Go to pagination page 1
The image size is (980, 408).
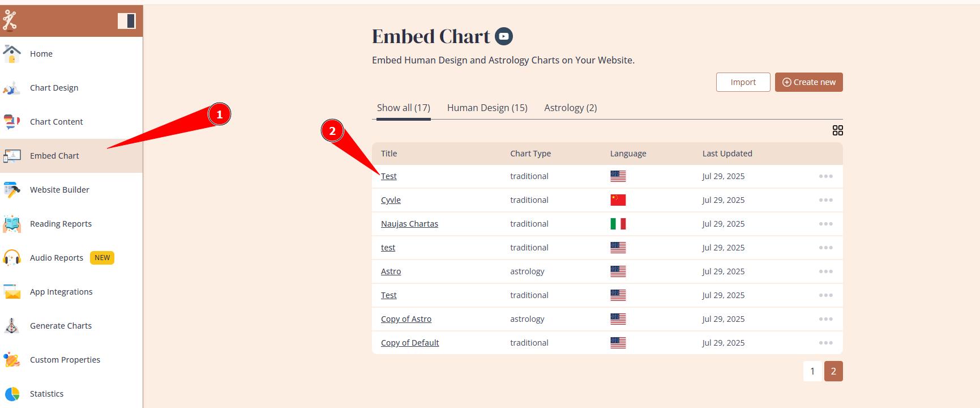(812, 371)
